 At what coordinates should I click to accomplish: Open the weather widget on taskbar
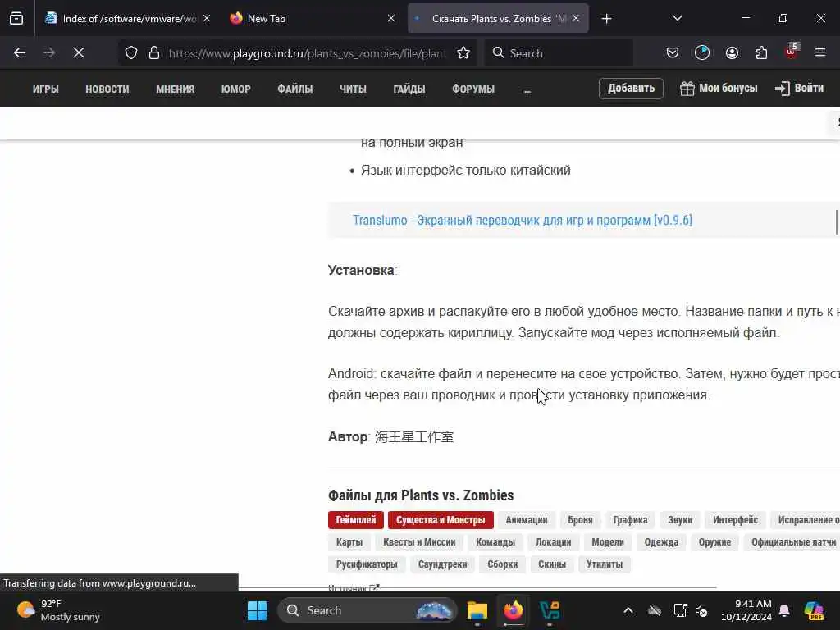[58, 610]
